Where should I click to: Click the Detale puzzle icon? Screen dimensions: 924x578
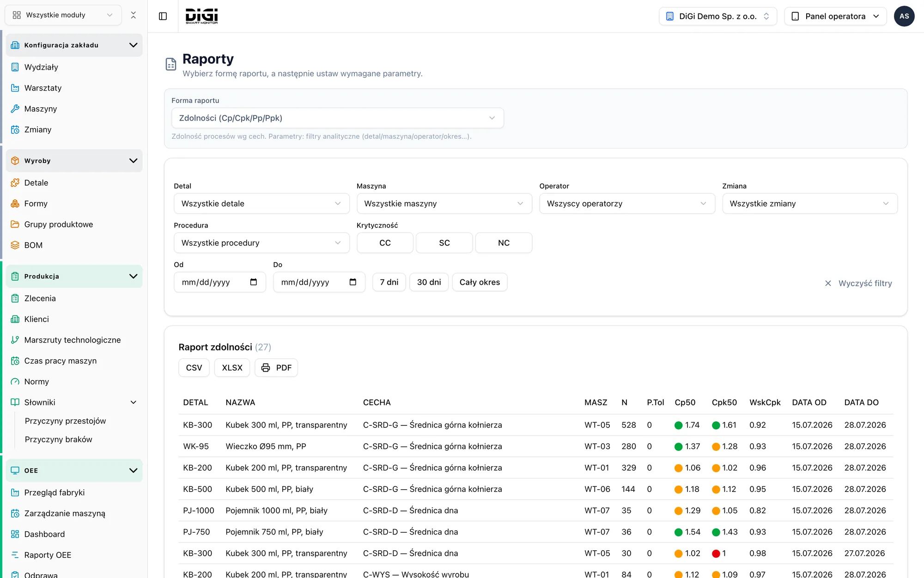(x=15, y=183)
